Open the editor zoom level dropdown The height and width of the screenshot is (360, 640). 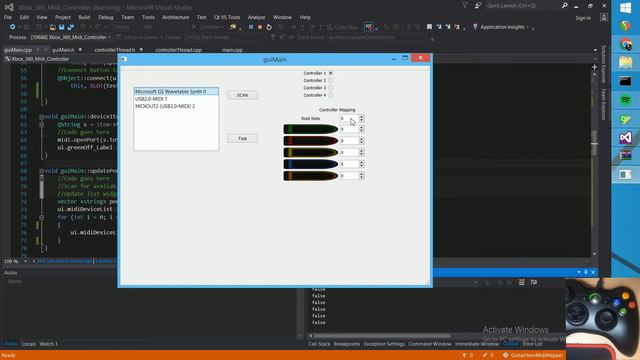(25, 261)
